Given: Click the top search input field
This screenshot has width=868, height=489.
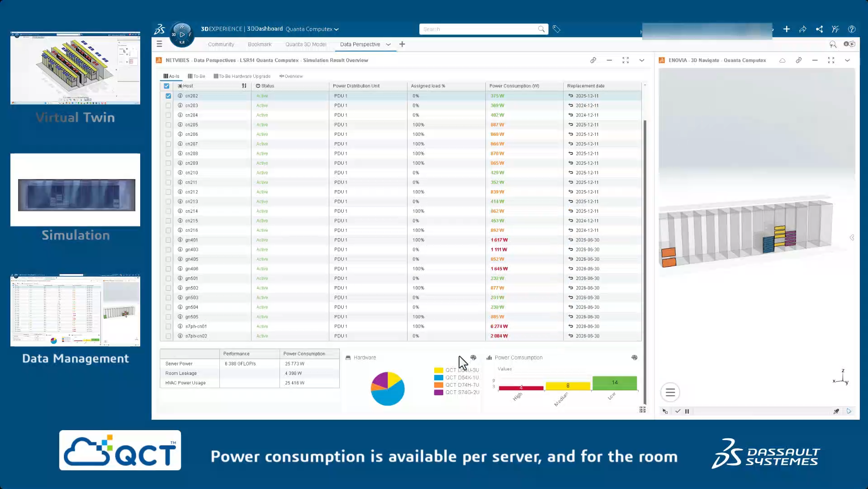Looking at the screenshot, I should point(479,29).
